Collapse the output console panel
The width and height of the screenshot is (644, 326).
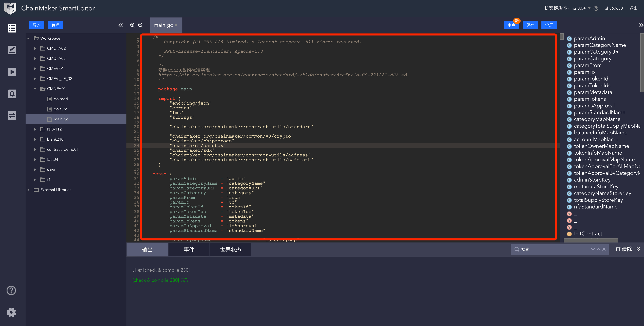pos(638,249)
